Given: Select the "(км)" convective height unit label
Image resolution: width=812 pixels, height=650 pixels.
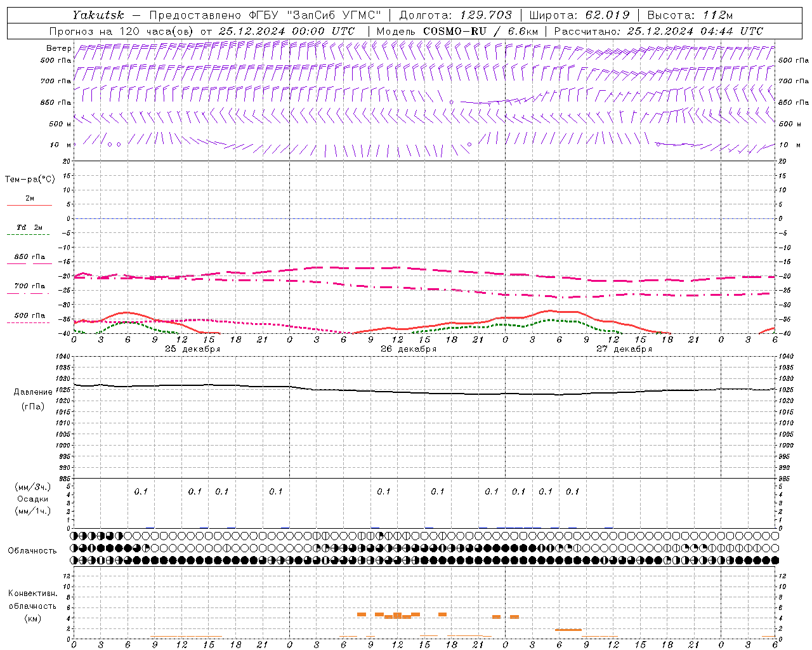Looking at the screenshot, I should (32, 618).
